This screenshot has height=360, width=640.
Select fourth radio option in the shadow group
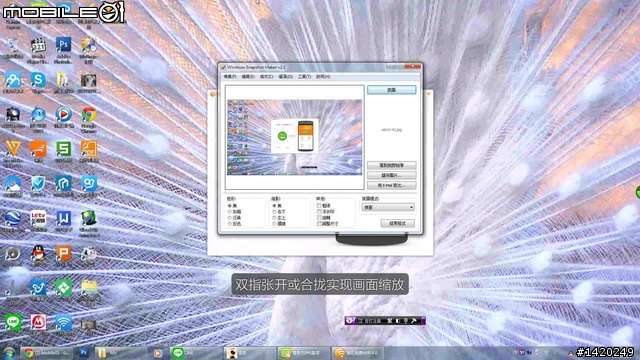click(274, 224)
